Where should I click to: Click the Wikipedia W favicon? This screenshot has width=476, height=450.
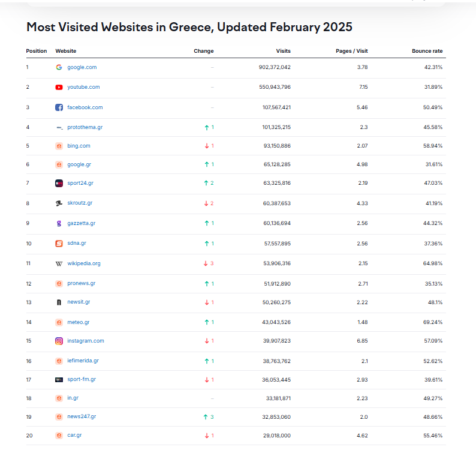(59, 263)
